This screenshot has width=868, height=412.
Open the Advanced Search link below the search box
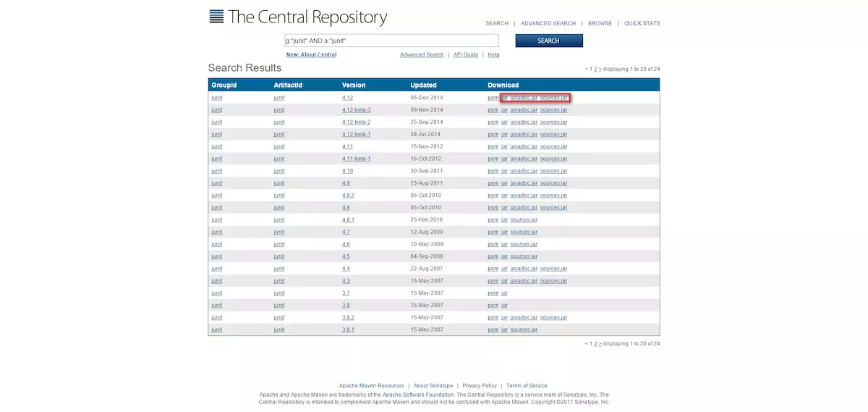422,55
